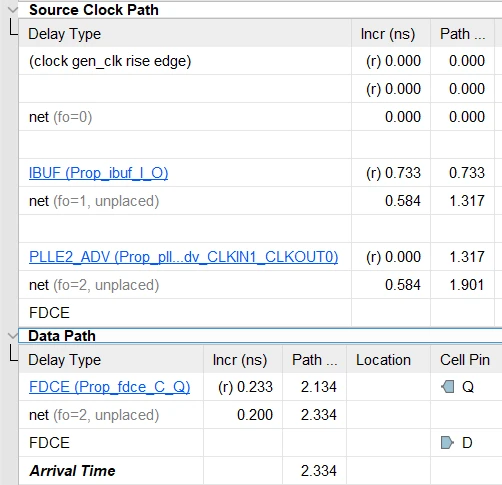Click the Cell Pin column header
Screen dimensions: 502x485
click(466, 360)
